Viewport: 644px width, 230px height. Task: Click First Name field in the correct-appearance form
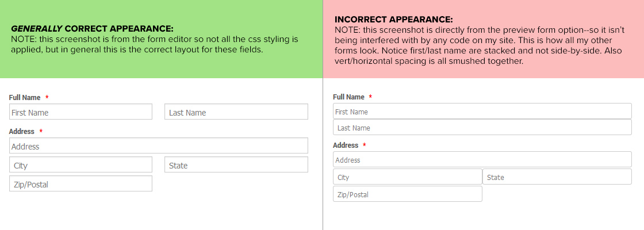(x=80, y=112)
